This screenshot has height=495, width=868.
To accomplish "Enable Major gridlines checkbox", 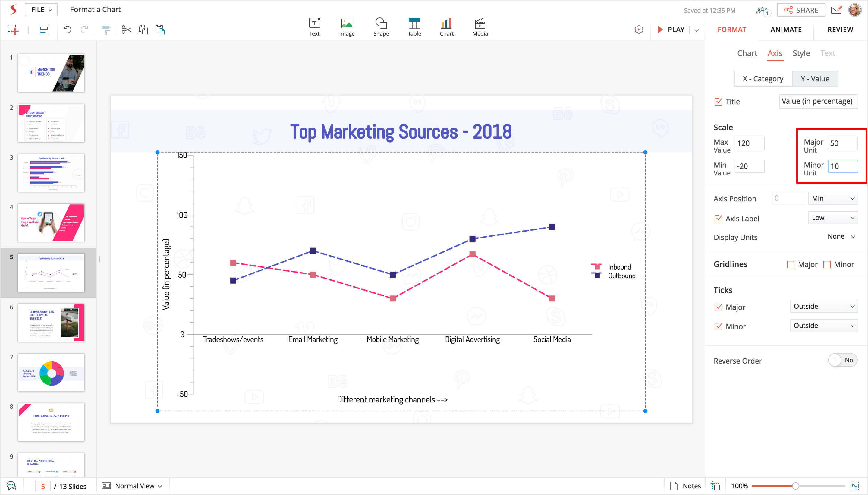I will 791,264.
